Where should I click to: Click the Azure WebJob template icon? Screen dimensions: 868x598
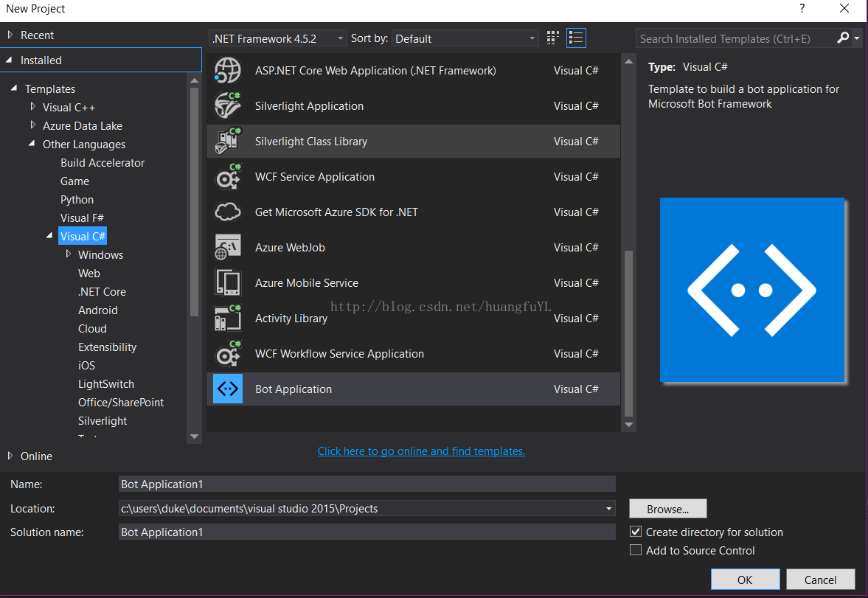click(228, 248)
